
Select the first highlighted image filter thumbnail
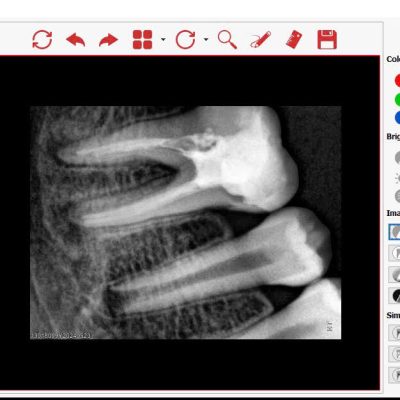point(394,232)
